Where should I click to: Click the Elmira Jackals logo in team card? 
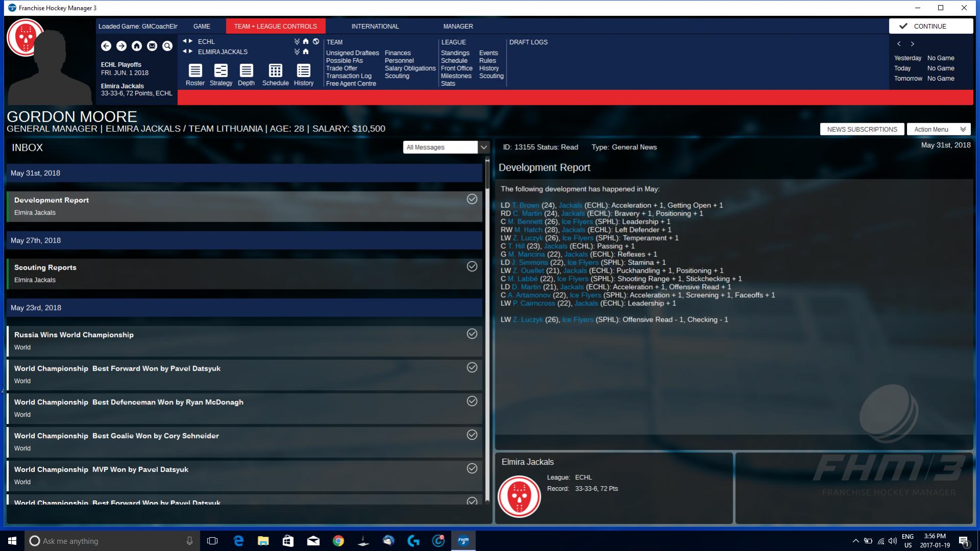(x=519, y=496)
